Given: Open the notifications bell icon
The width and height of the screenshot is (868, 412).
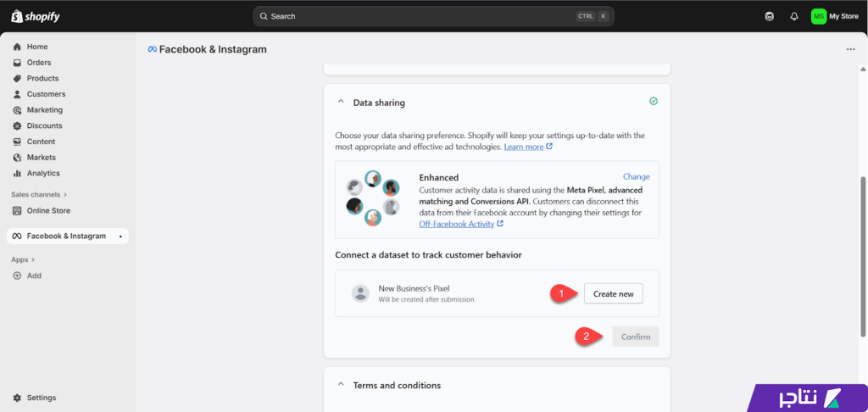Looking at the screenshot, I should (793, 16).
